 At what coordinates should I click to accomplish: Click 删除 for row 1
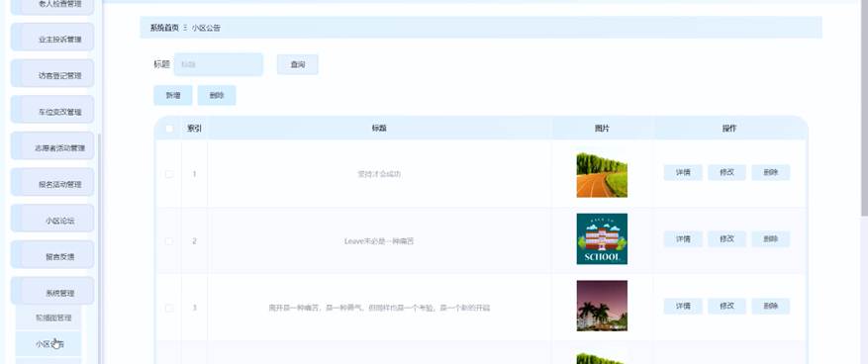(771, 172)
